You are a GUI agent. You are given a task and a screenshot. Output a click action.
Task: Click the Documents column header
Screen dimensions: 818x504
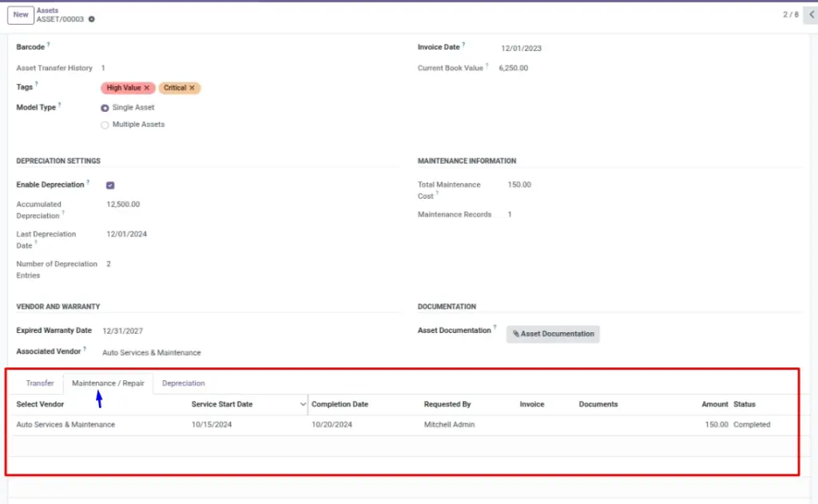(598, 404)
